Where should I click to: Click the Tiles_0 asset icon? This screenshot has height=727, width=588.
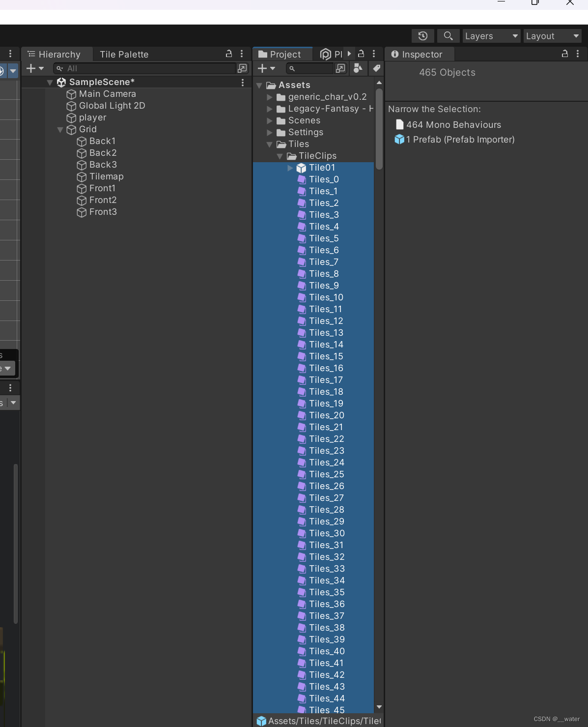[302, 180]
